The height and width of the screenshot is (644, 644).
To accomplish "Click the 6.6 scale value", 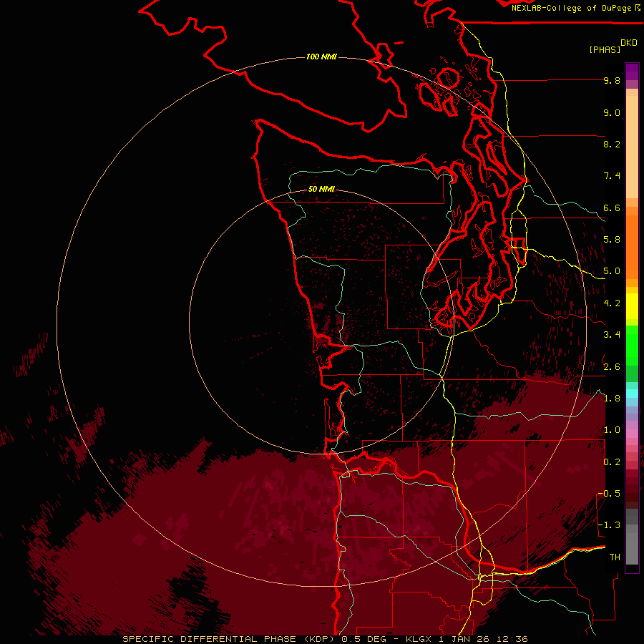I will click(x=612, y=208).
